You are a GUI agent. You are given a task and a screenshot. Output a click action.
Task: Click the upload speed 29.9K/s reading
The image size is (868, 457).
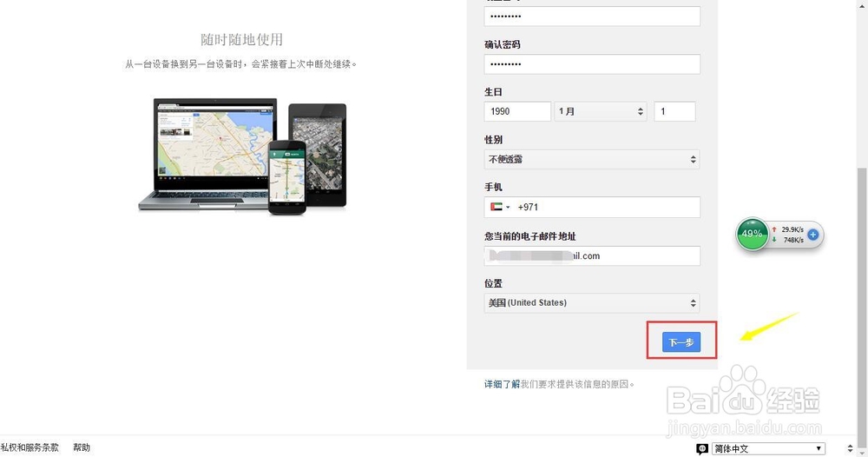792,229
